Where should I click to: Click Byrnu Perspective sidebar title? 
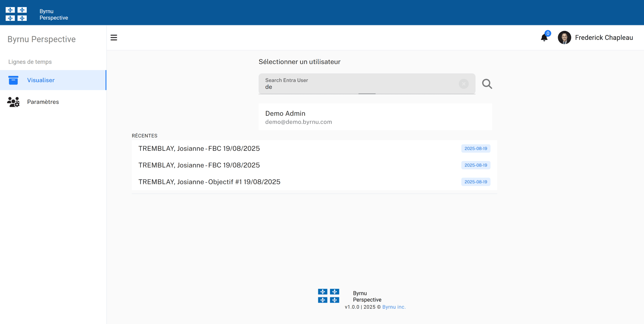pyautogui.click(x=41, y=39)
